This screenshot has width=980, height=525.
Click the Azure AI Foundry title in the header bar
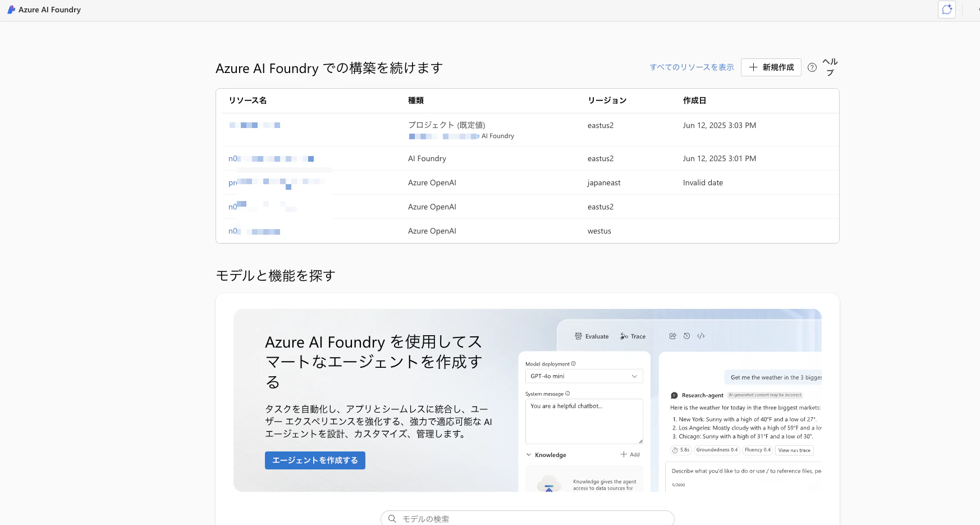tap(49, 10)
